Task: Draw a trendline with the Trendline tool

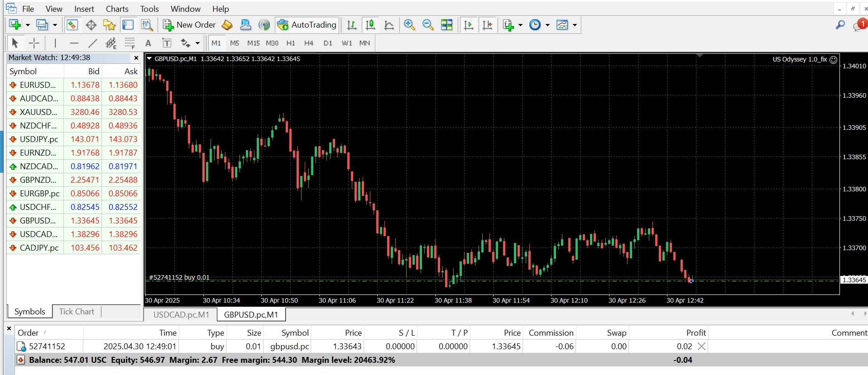Action: tap(92, 43)
